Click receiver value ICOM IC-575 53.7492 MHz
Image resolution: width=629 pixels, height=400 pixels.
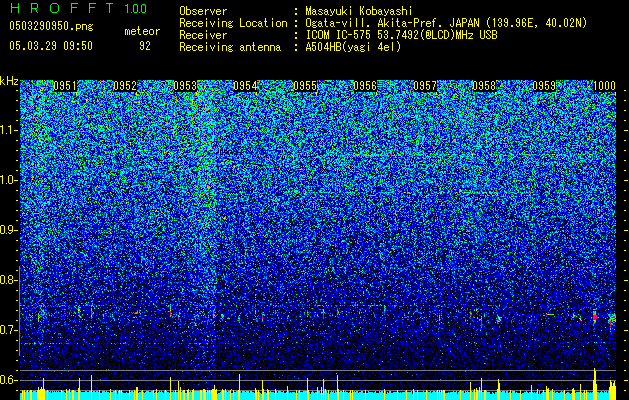click(401, 35)
